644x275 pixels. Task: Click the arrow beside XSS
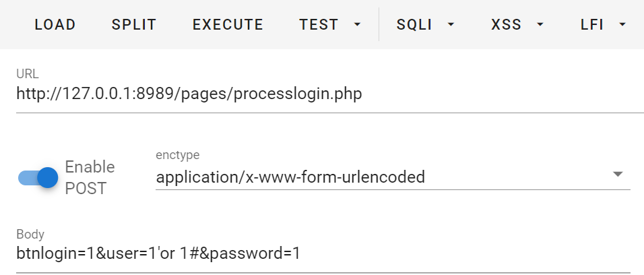pyautogui.click(x=540, y=25)
